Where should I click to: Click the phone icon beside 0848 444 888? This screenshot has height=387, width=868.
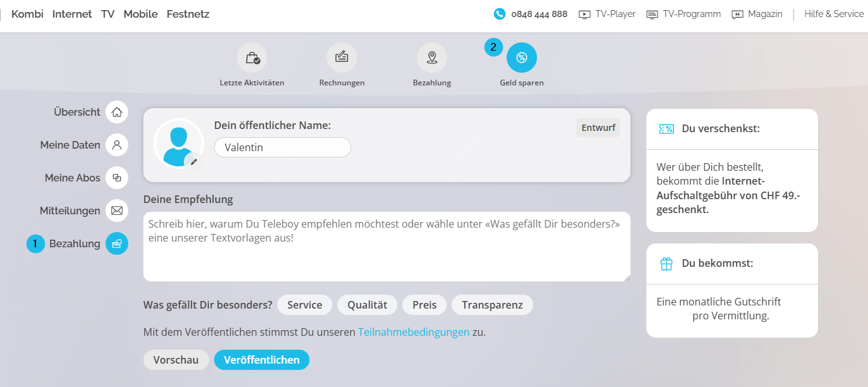[x=500, y=14]
